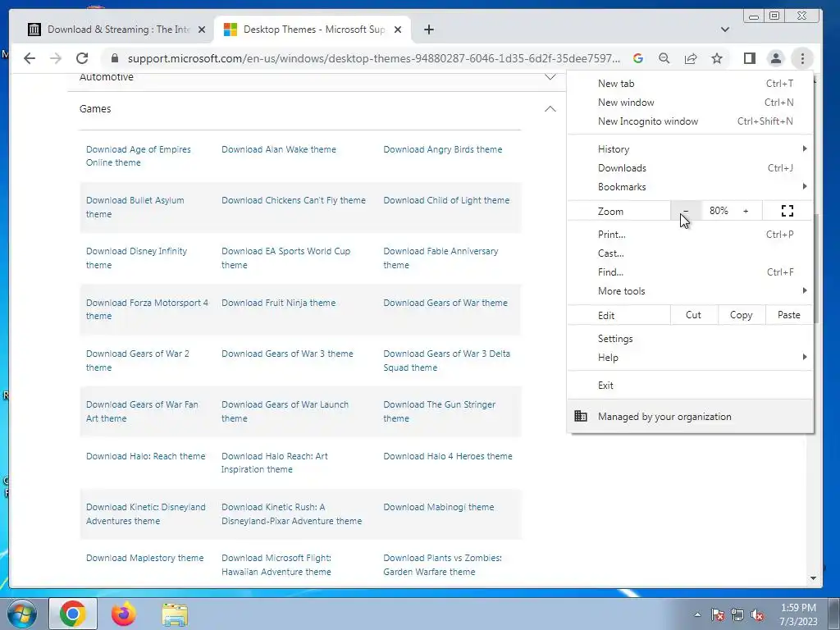Launch Firefox from the taskbar
Screen dimensions: 840x630
coord(123,614)
